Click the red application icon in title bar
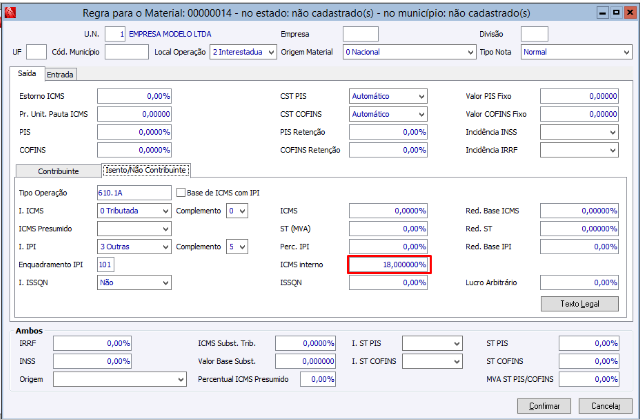Image resolution: width=640 pixels, height=420 pixels. pos(10,13)
